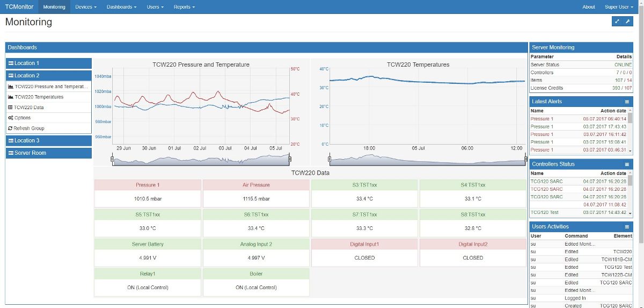Screen dimensions: 644x308
Task: Click the fullscreen expand icon button
Action: click(617, 22)
